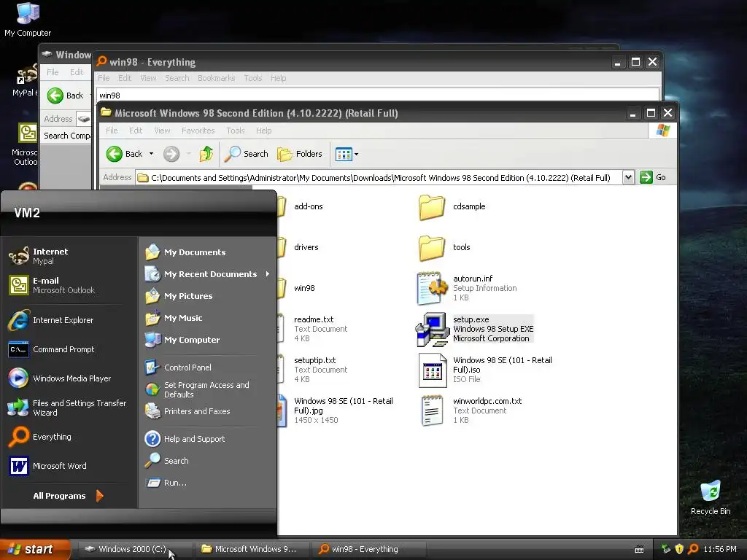Open Edit menu in Explorer window
This screenshot has width=747, height=560.
tap(136, 131)
